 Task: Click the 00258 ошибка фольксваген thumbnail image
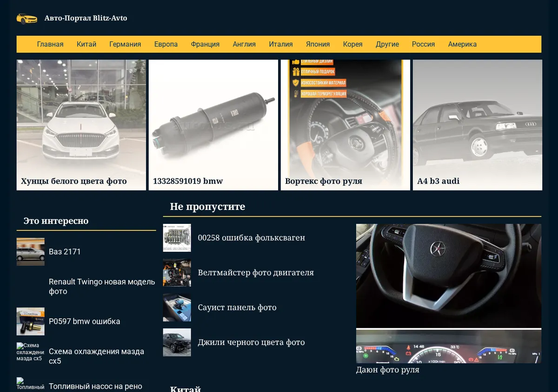point(177,238)
